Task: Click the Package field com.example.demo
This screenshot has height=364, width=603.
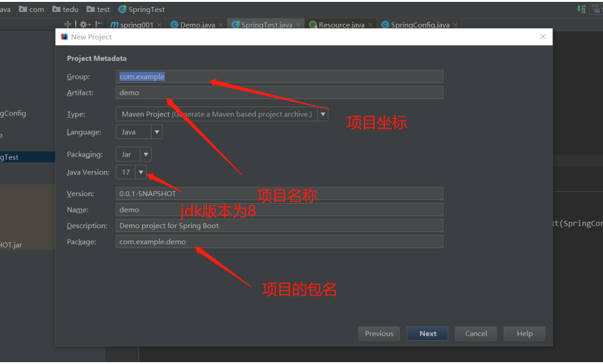Action: [279, 242]
